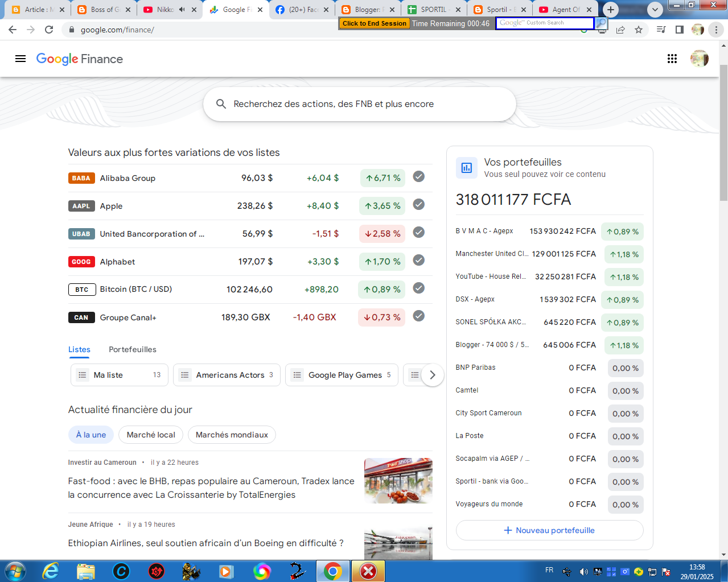Viewport: 728px width, 582px height.
Task: Select the Listes tab
Action: pos(79,349)
